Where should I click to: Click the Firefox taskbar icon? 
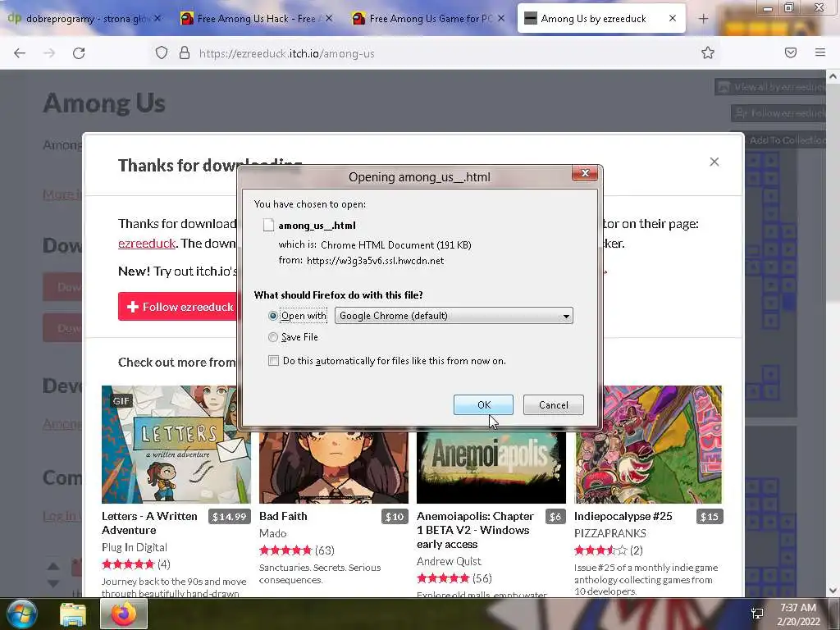click(x=123, y=614)
